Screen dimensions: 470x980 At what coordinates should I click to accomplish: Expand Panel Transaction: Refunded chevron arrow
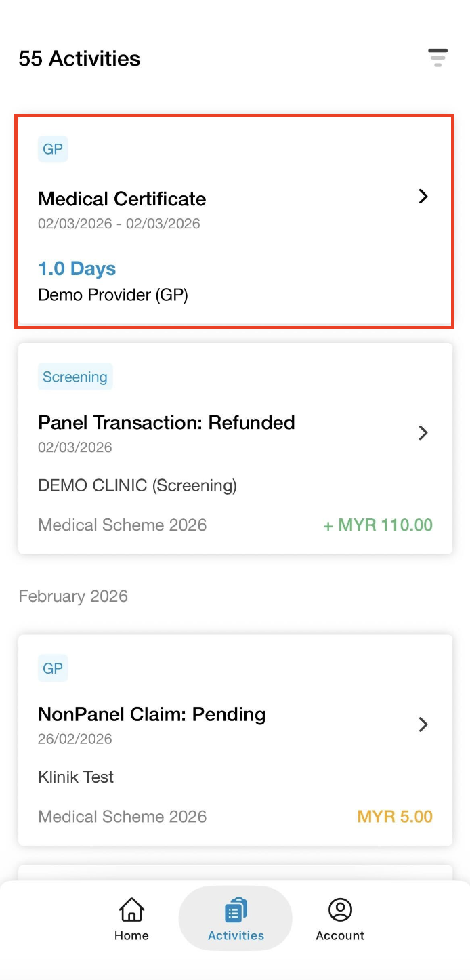click(x=423, y=433)
